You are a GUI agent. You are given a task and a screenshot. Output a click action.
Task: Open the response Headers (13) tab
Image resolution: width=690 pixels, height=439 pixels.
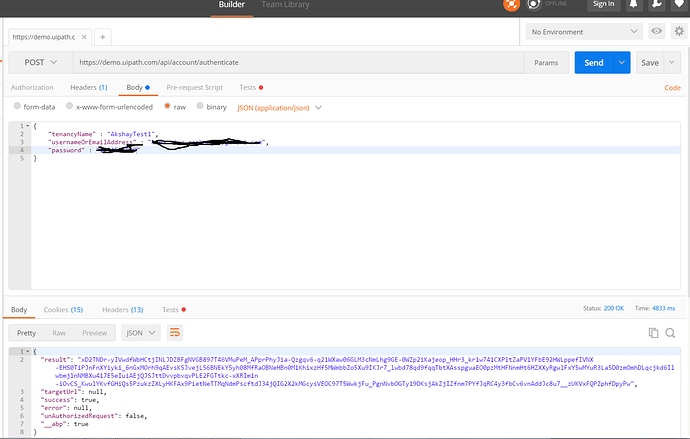click(x=123, y=310)
